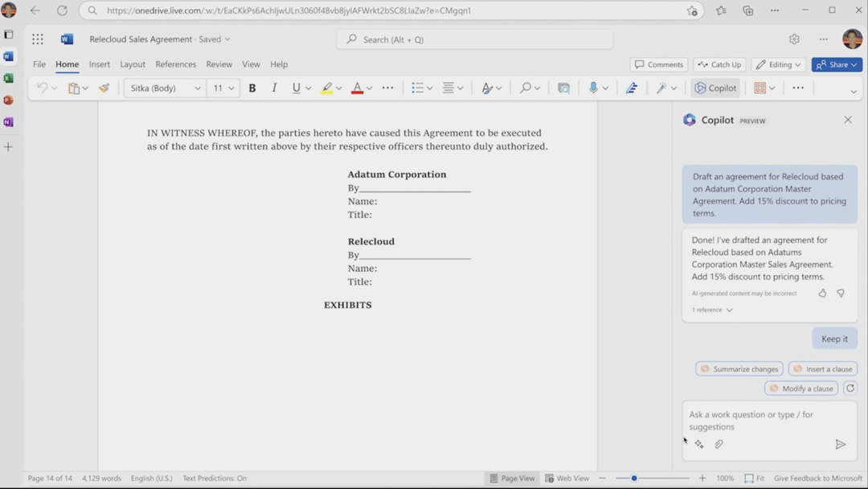Switch to Page View mode

[x=511, y=479]
